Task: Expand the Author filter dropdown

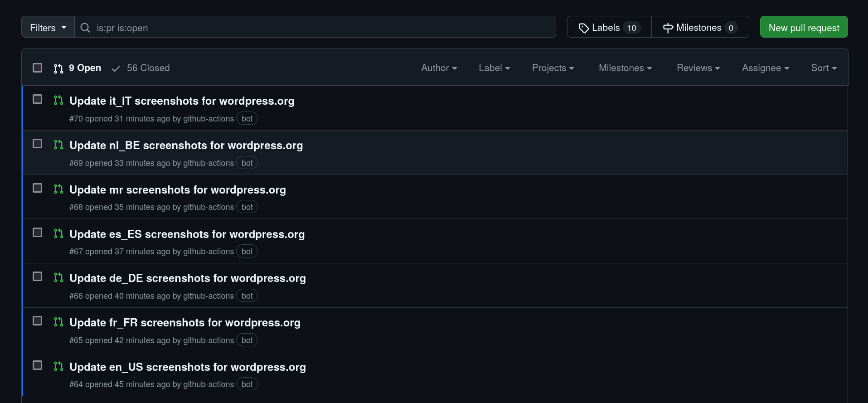Action: 439,68
